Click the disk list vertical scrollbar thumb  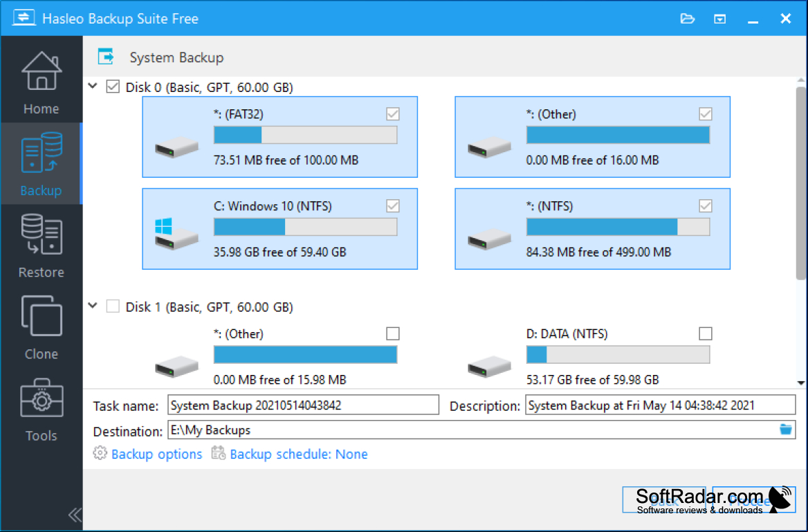click(x=801, y=183)
